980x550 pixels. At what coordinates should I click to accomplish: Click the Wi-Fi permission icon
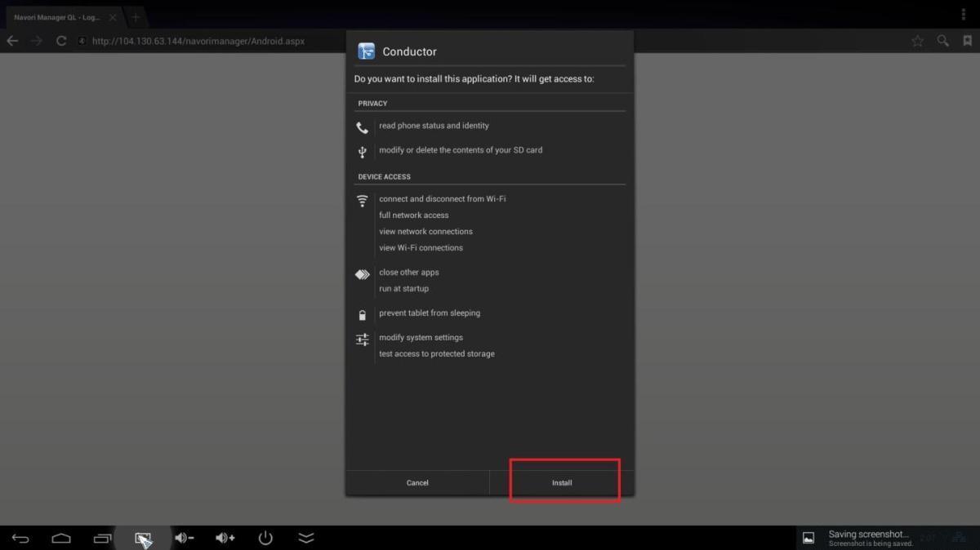pyautogui.click(x=363, y=200)
